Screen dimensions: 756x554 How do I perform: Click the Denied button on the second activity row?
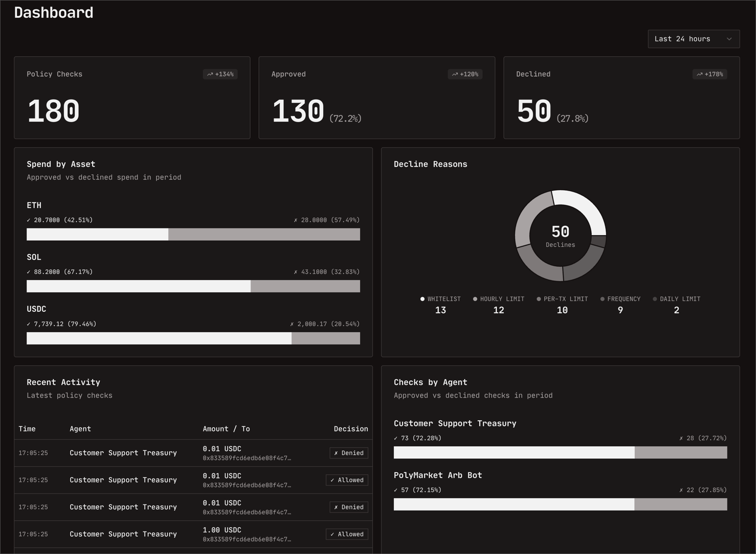click(348, 507)
